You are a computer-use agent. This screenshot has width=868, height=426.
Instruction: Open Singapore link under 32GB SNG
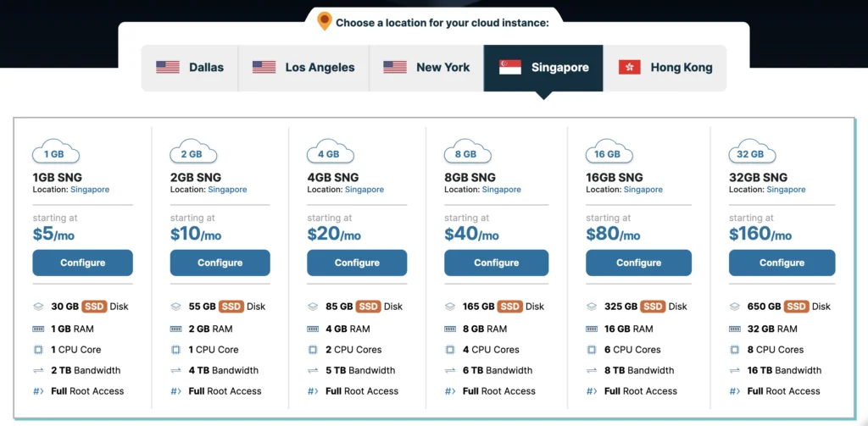[x=786, y=190]
